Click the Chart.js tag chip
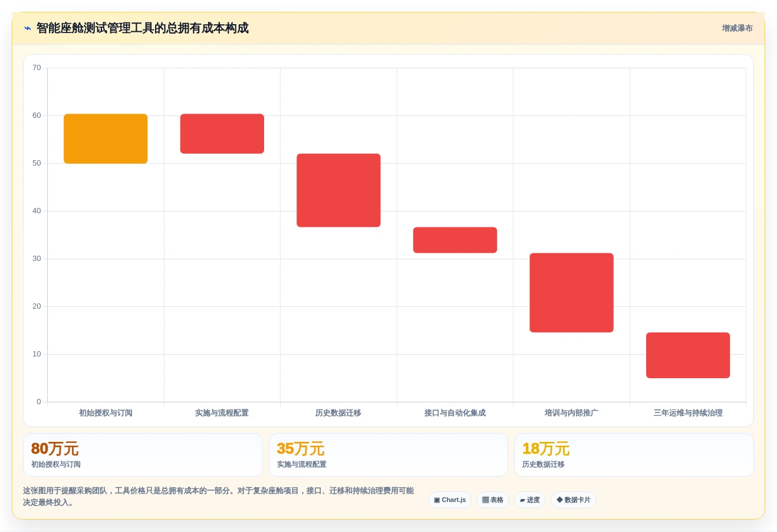The image size is (777, 532). (x=450, y=500)
